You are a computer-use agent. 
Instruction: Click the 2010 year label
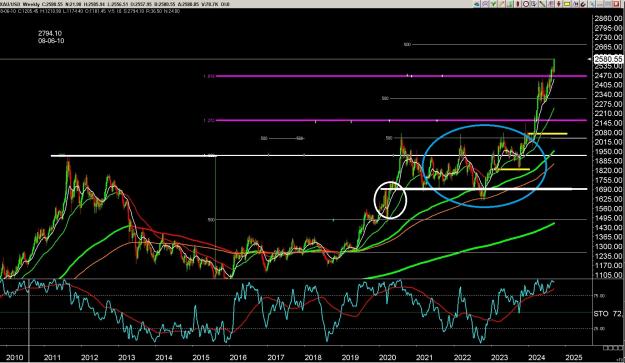click(15, 357)
